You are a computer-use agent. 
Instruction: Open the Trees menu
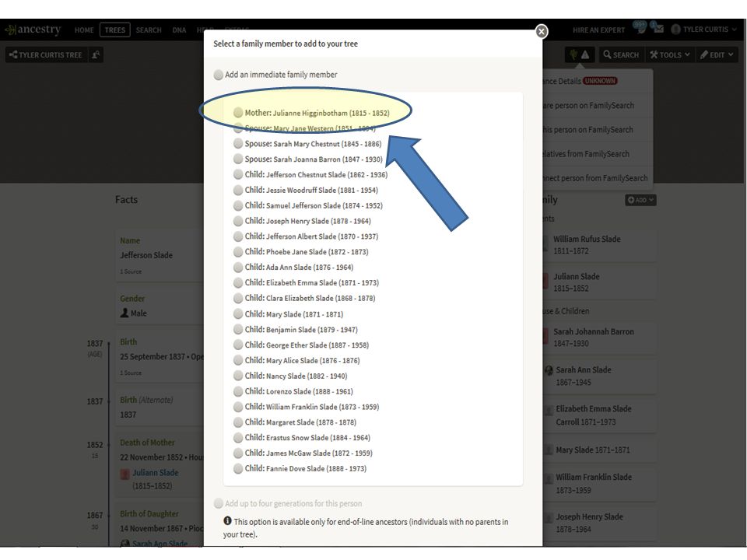point(115,30)
